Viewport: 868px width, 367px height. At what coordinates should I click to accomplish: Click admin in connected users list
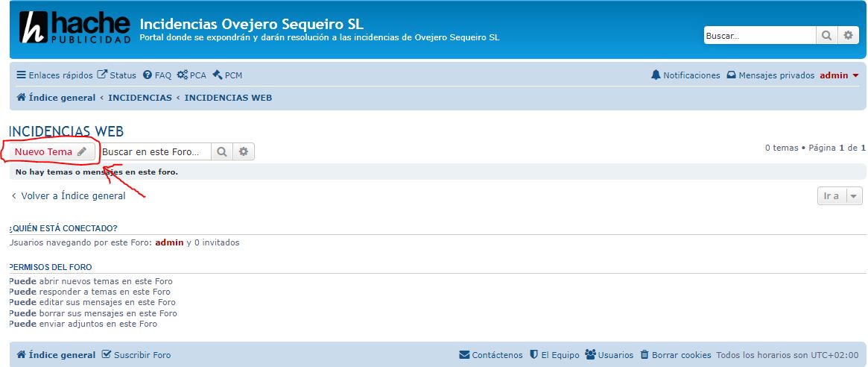click(169, 242)
